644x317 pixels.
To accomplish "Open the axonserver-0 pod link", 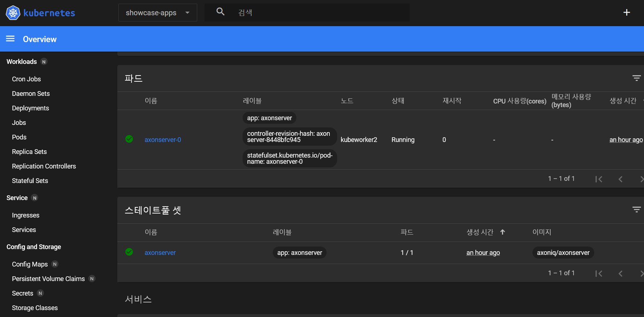I will coord(163,140).
